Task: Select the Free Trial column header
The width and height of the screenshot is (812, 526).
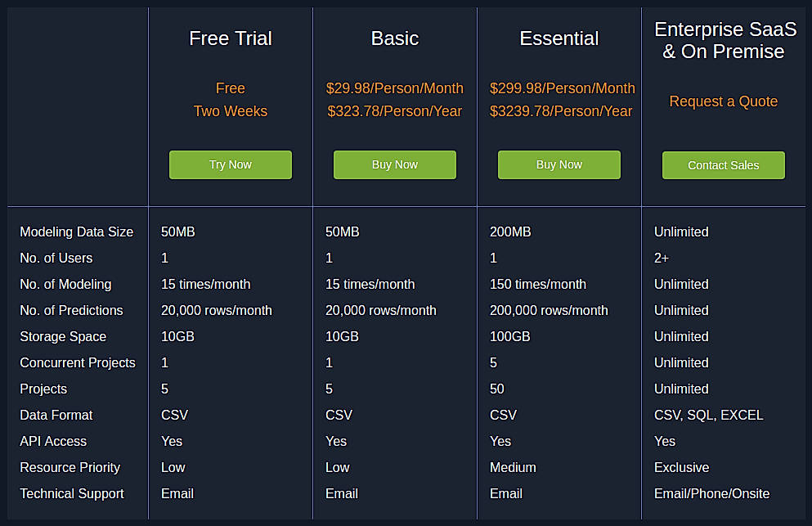Action: coord(230,38)
